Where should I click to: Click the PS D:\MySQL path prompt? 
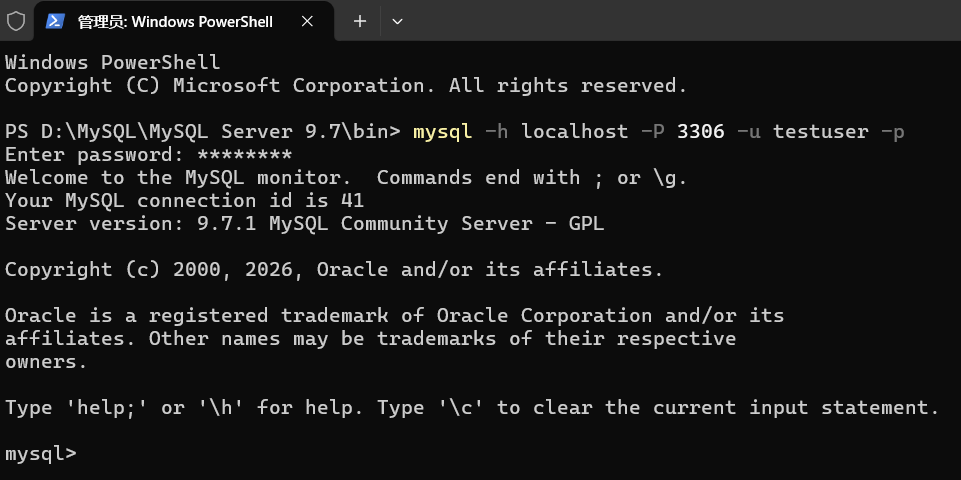202,132
